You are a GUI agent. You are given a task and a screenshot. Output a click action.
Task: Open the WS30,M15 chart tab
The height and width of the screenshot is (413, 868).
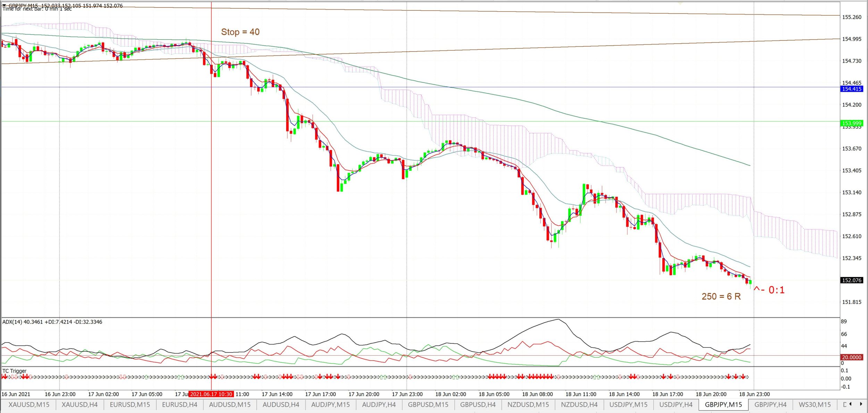[x=815, y=405]
